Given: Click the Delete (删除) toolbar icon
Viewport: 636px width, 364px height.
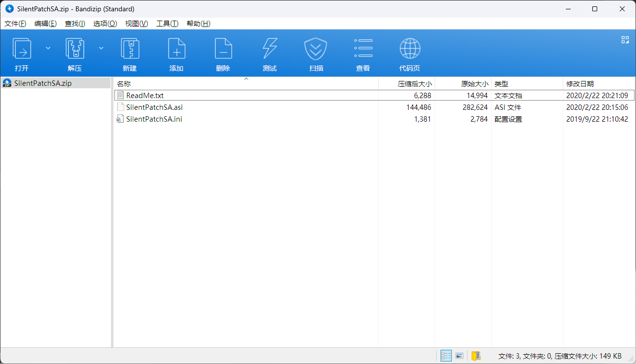Looking at the screenshot, I should (223, 49).
